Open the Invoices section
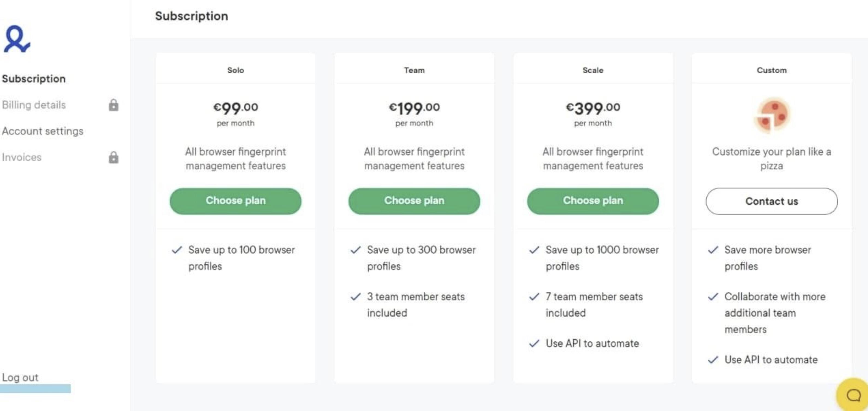The height and width of the screenshot is (411, 868). point(22,157)
